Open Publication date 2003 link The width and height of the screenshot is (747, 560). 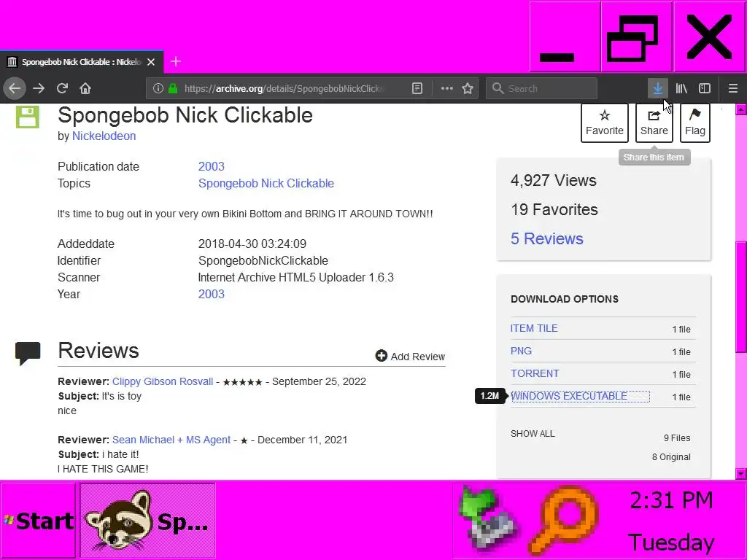point(211,167)
